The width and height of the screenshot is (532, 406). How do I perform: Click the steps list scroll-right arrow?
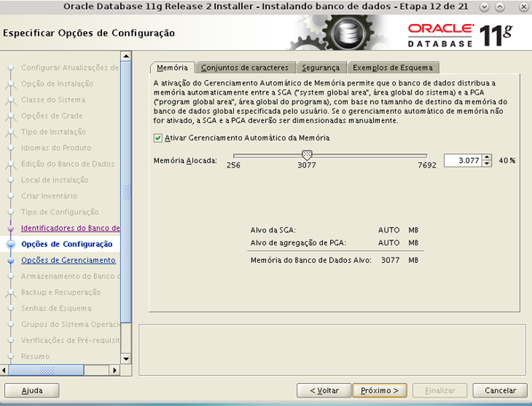point(115,370)
